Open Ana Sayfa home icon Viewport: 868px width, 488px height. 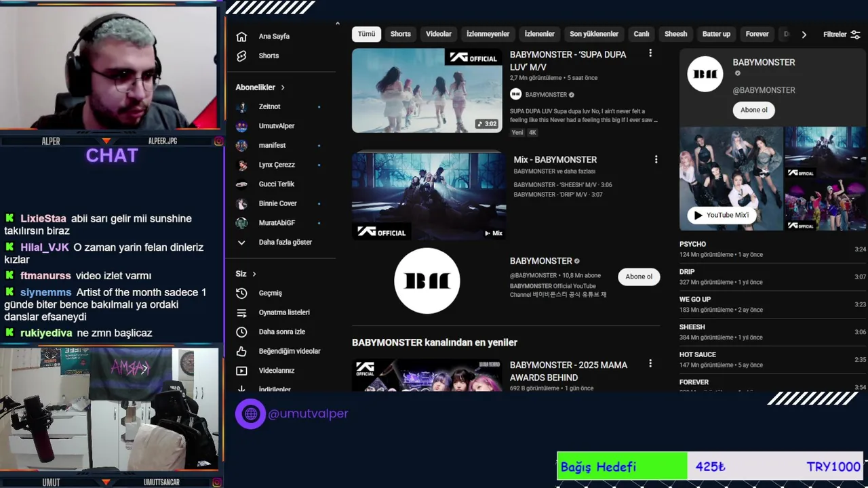click(x=241, y=37)
